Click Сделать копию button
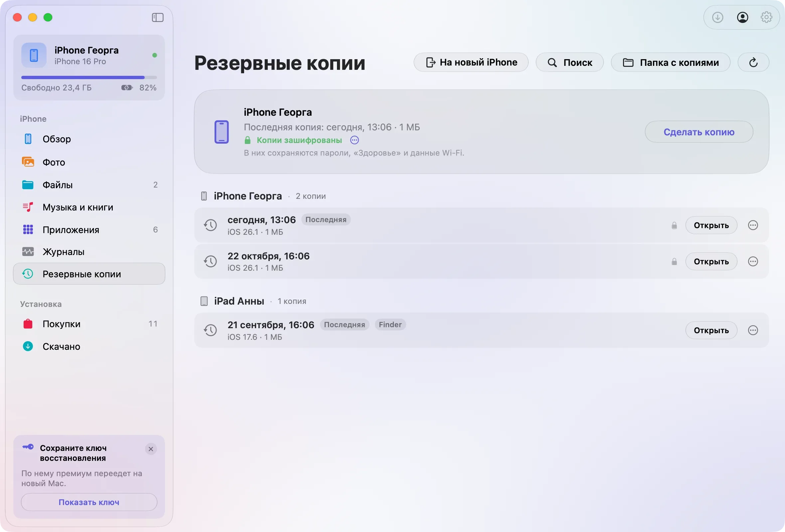 point(699,132)
